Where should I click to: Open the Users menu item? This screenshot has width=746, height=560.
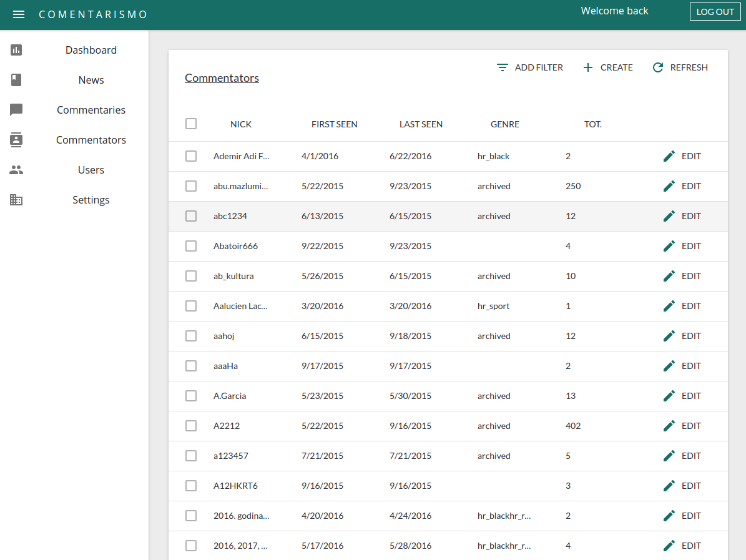click(x=91, y=170)
